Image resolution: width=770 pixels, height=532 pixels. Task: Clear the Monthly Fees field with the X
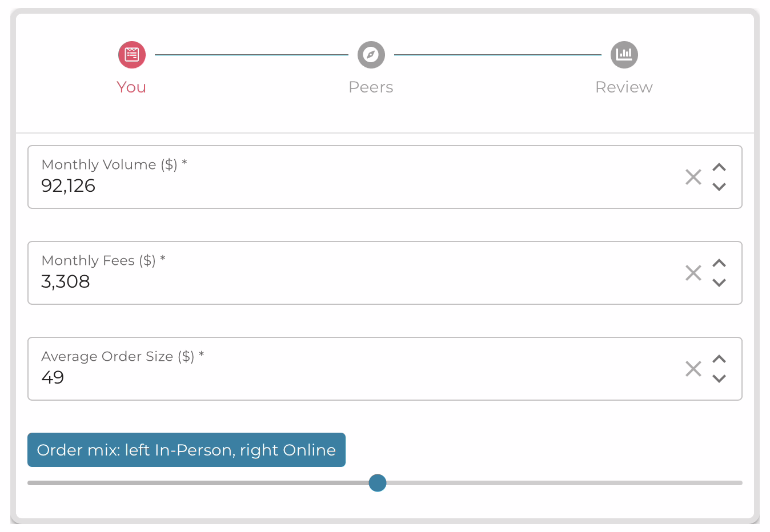(x=693, y=273)
